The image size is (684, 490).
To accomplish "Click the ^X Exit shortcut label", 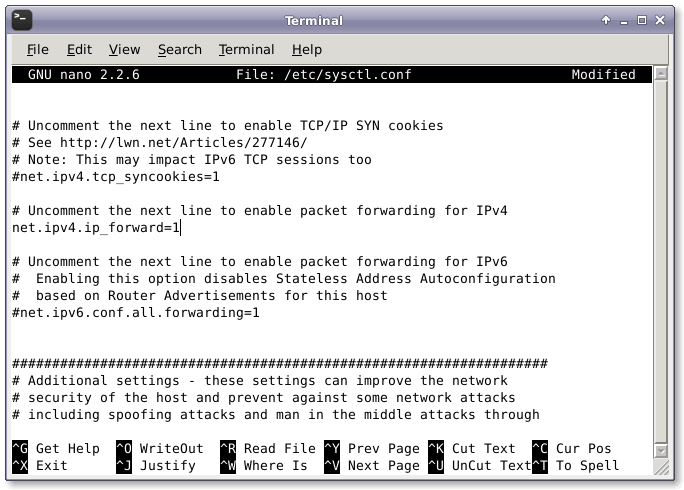I will click(40, 466).
